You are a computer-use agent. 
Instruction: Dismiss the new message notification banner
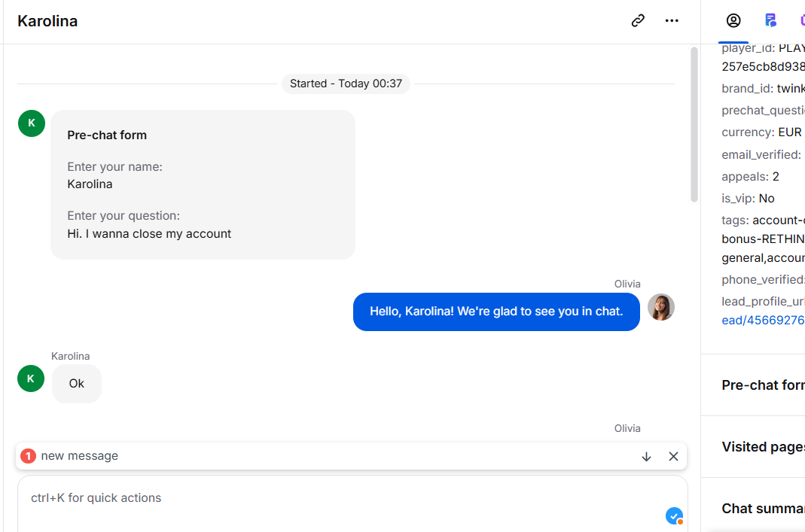673,457
